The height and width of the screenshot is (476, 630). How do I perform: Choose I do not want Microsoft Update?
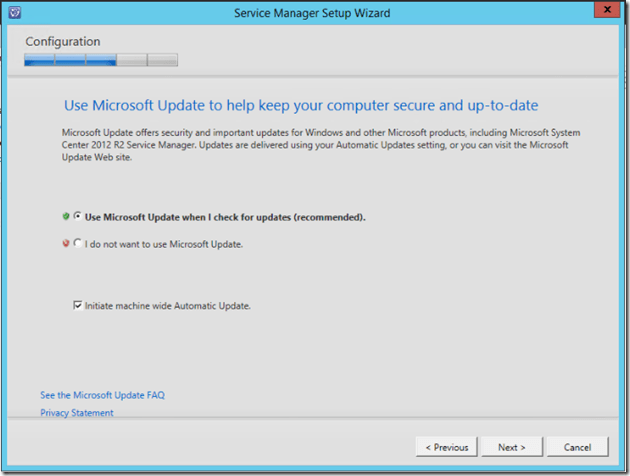point(77,244)
